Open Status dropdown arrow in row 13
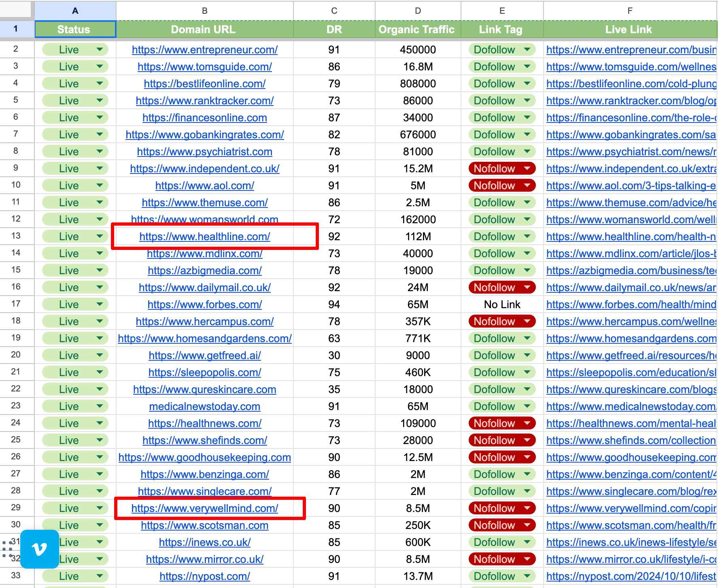 [100, 237]
